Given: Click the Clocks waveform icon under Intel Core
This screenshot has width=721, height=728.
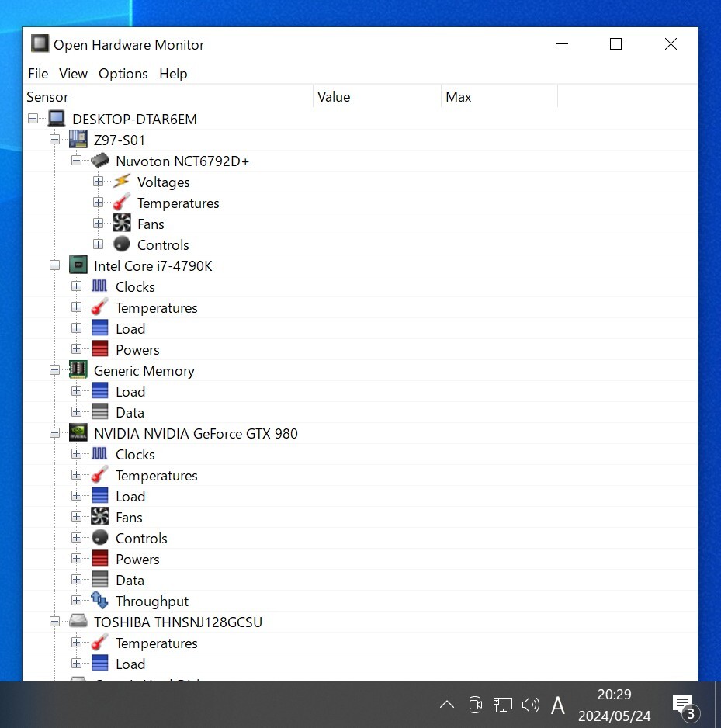Looking at the screenshot, I should (x=99, y=286).
